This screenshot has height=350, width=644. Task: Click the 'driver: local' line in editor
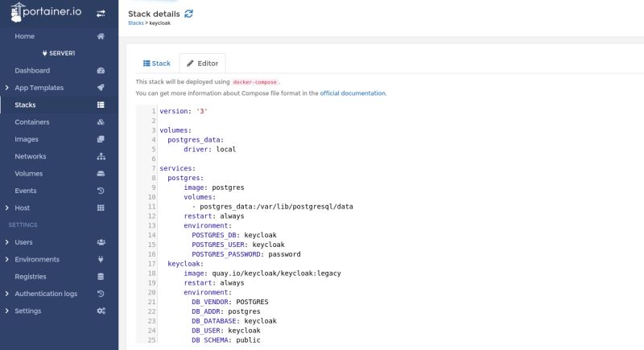click(x=210, y=150)
